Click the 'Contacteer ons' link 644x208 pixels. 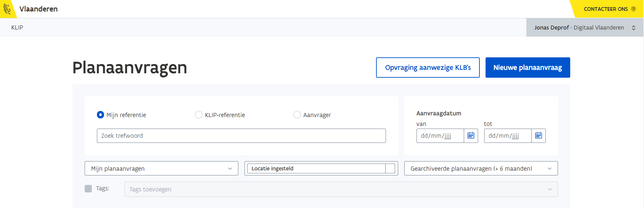point(606,9)
